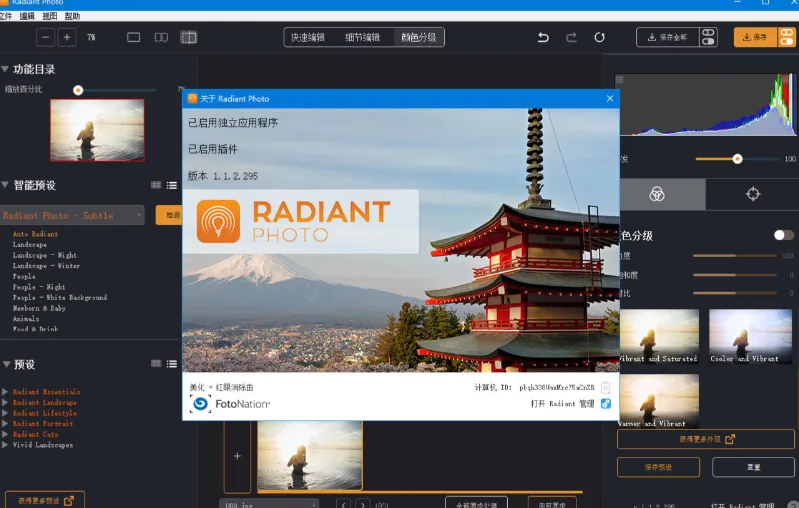Copy computer ID with the clipboard icon
799x508 pixels.
[x=605, y=388]
